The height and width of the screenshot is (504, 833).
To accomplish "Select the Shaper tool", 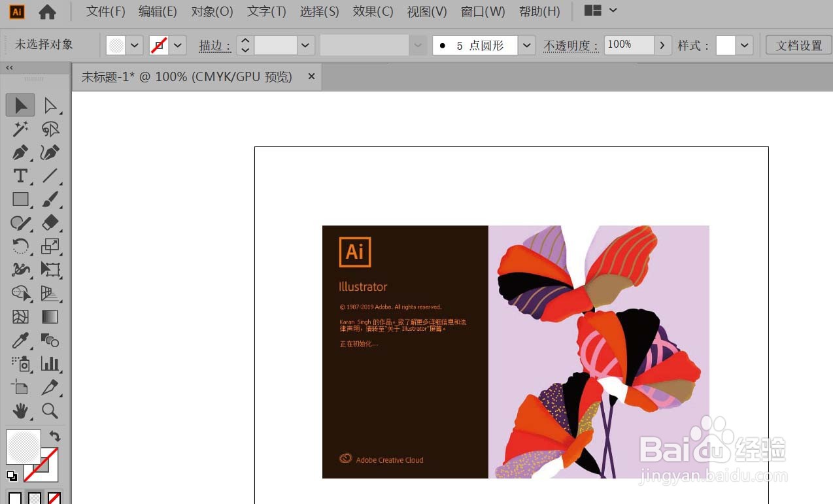I will pos(21,223).
